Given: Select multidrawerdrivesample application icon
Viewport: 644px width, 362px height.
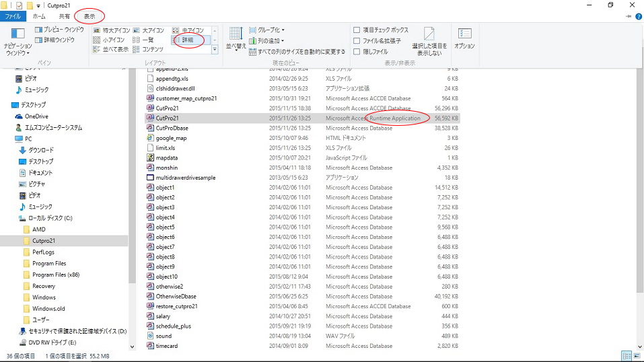Looking at the screenshot, I should (x=150, y=178).
